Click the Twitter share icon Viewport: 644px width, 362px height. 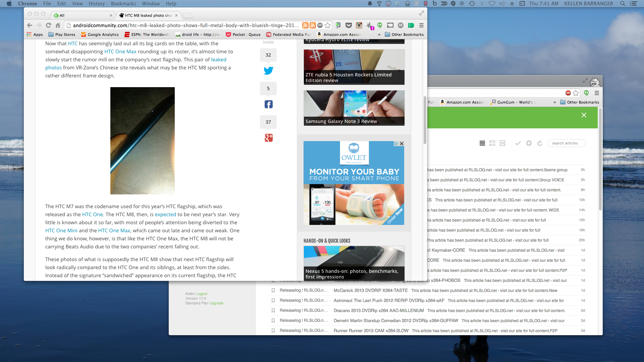[x=268, y=71]
